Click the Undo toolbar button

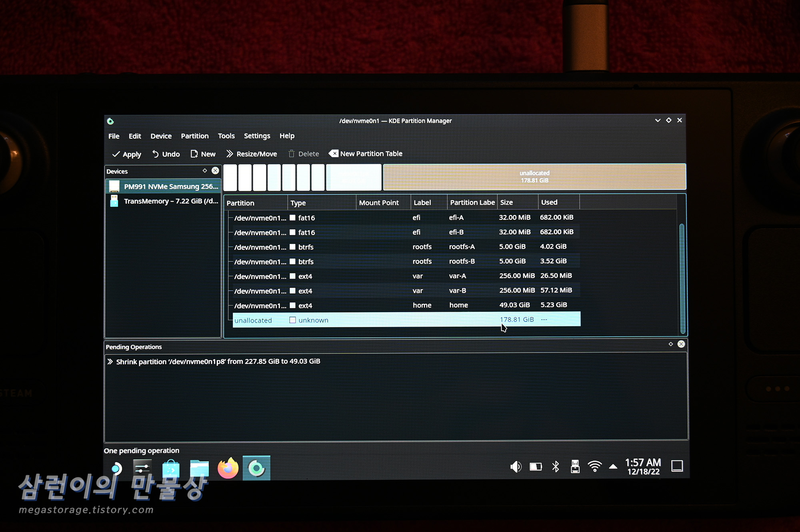pos(166,154)
